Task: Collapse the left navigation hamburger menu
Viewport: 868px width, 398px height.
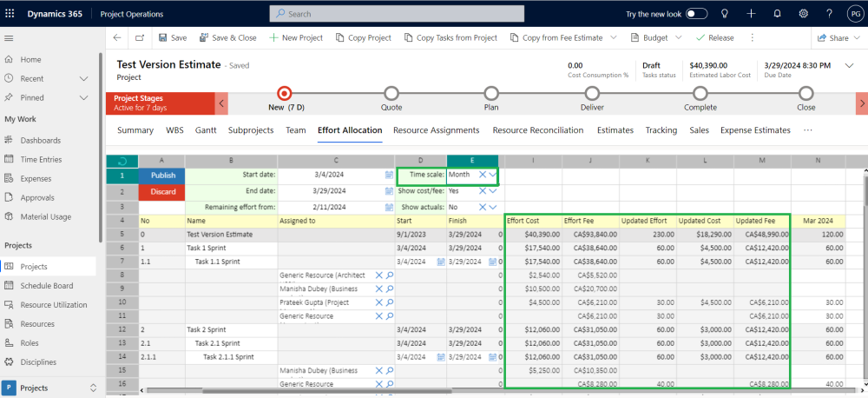Action: (10, 38)
